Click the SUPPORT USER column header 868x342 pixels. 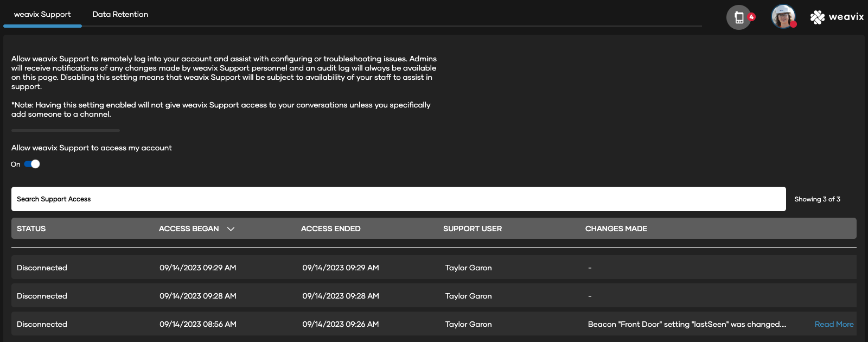tap(473, 229)
